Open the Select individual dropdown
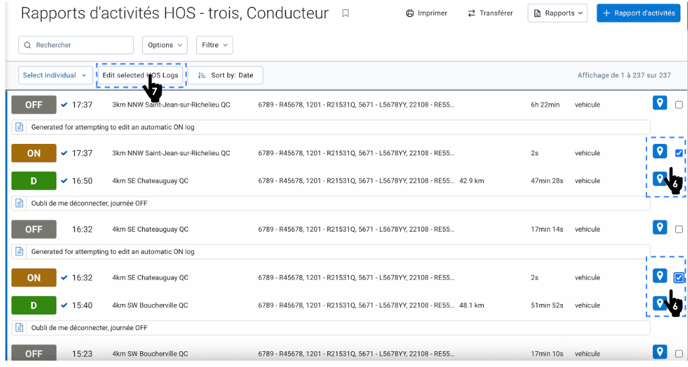 point(55,76)
